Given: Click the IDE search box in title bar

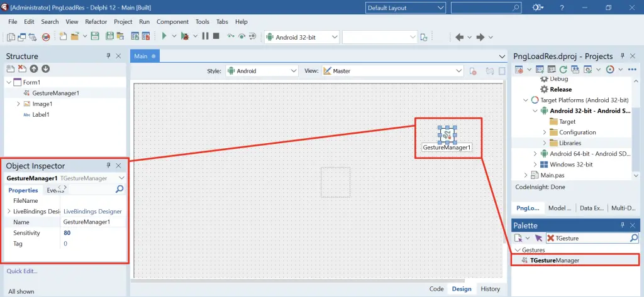Looking at the screenshot, I should [486, 8].
